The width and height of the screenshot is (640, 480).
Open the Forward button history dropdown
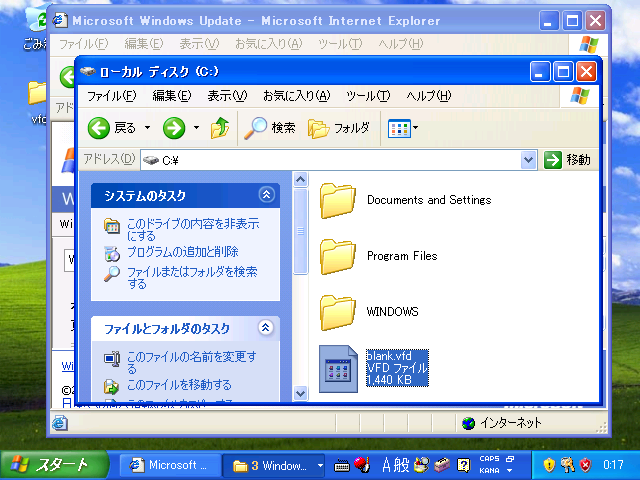point(196,128)
